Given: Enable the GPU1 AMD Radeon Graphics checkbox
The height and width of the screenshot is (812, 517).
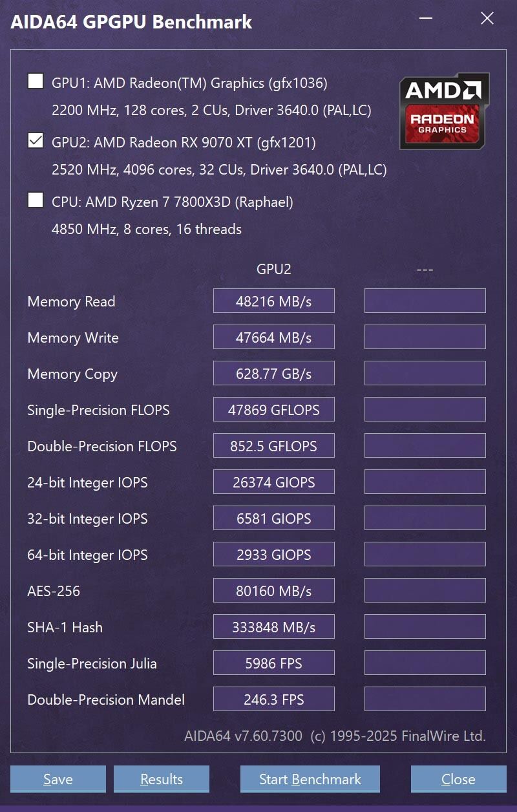Looking at the screenshot, I should (x=36, y=81).
